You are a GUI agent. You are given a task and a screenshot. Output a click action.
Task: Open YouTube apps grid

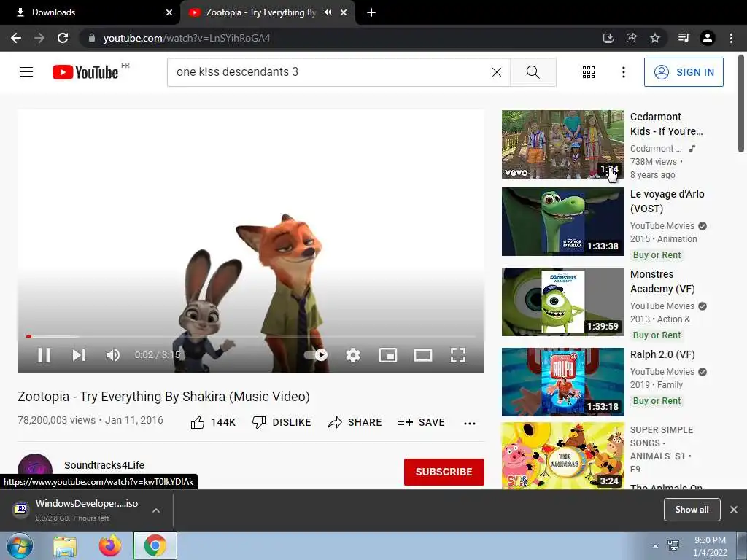click(x=589, y=72)
